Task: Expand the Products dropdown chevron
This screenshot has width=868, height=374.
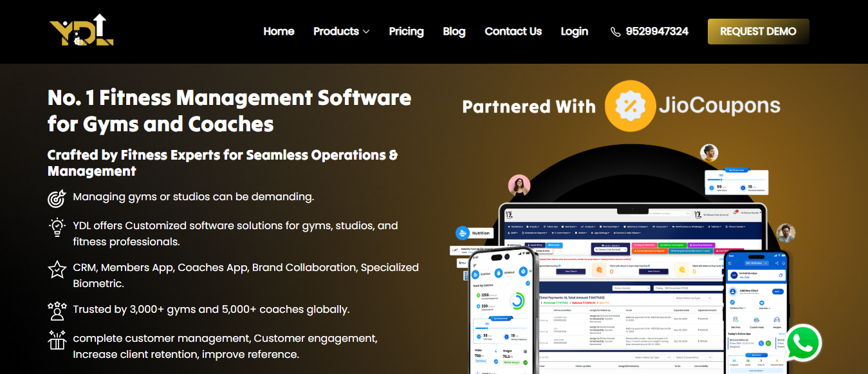Action: [366, 32]
